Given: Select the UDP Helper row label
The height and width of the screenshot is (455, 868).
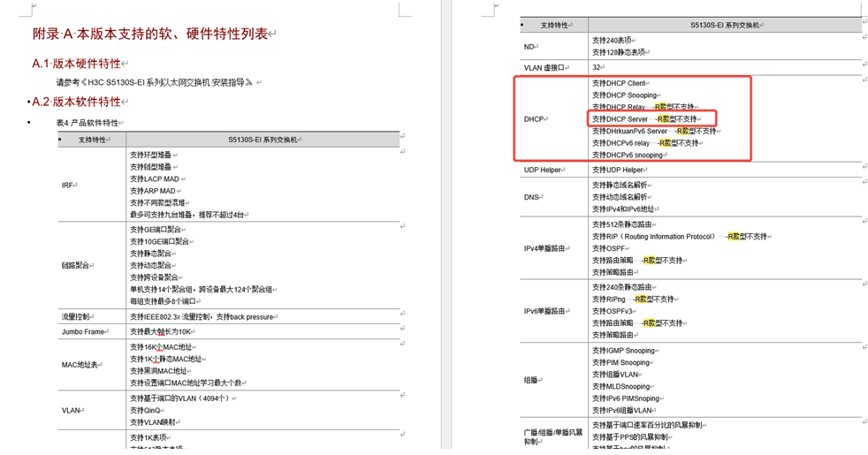Looking at the screenshot, I should coord(543,171).
